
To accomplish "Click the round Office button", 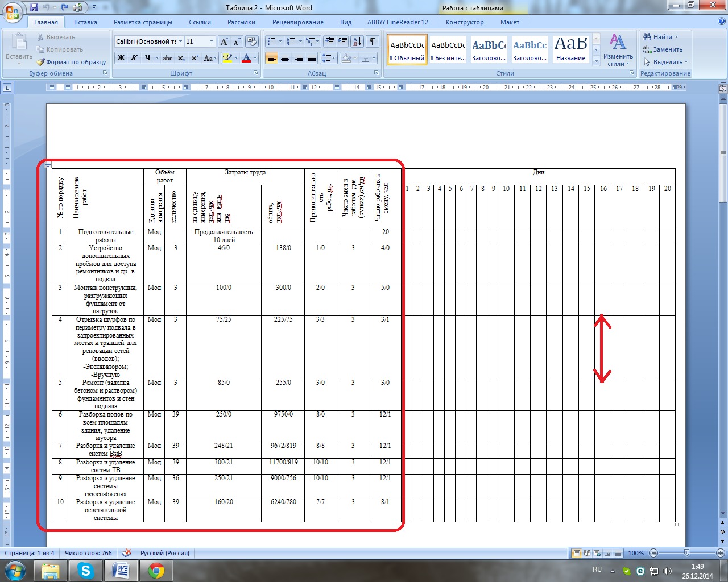I will [x=13, y=13].
